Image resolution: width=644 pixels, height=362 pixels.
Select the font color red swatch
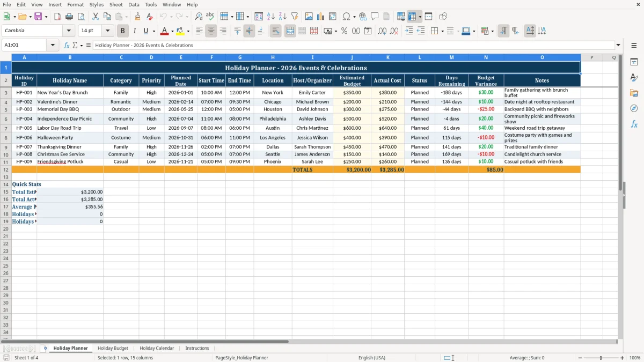[165, 31]
